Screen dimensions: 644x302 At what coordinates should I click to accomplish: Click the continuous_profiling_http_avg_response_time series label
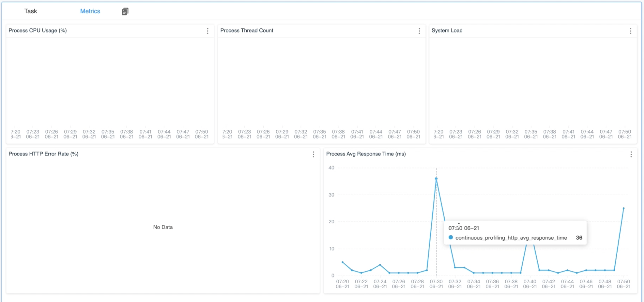tap(511, 238)
